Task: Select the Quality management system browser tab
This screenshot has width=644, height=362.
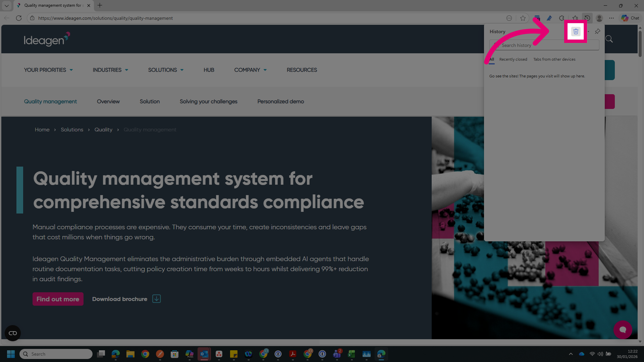Action: point(54,5)
